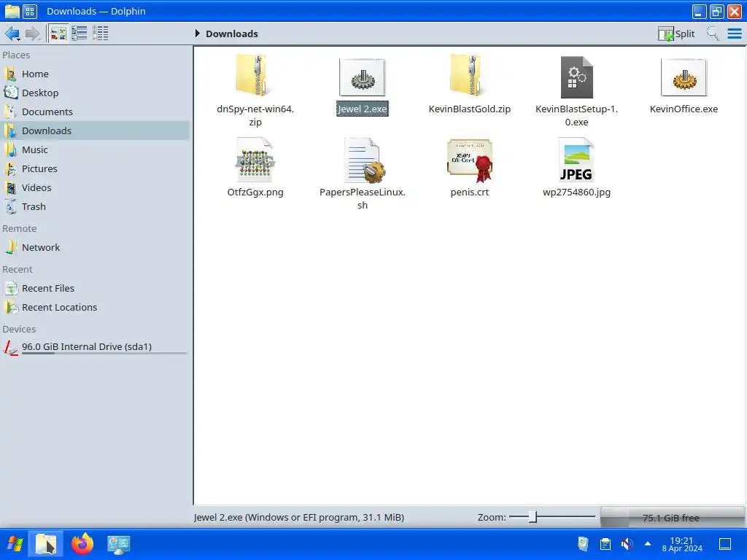The width and height of the screenshot is (747, 560).
Task: Select Downloads in Places panel
Action: [96, 131]
